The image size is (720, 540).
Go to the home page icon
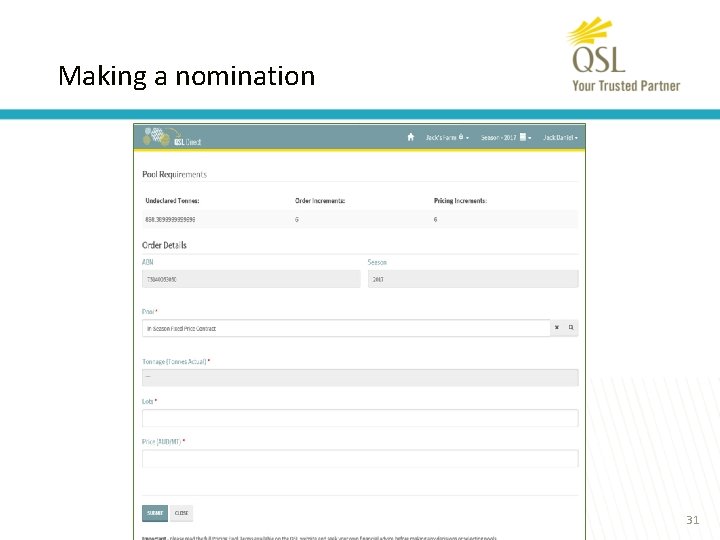[x=410, y=137]
